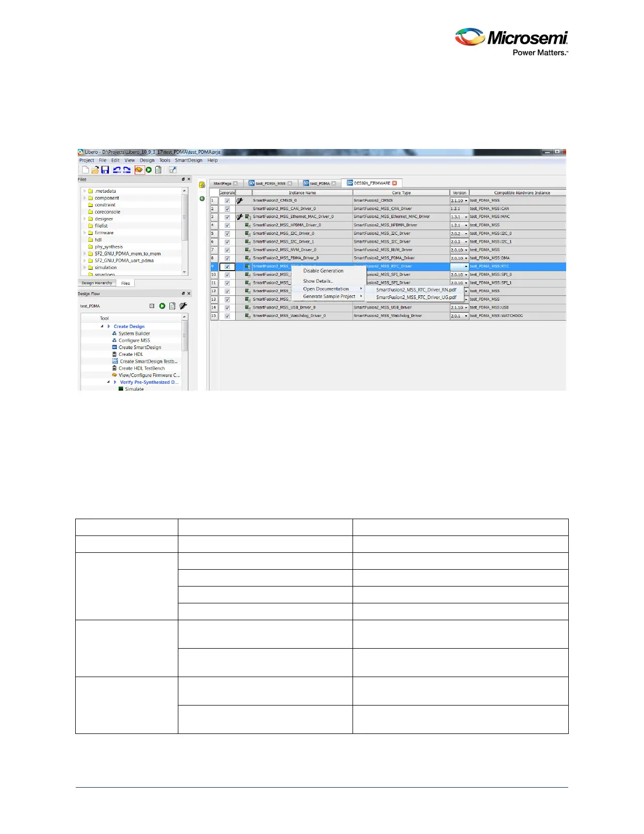Toggle Generate checkbox for SmartFusion2_CMSIS_0
This screenshot has height=834, width=644.
point(227,201)
